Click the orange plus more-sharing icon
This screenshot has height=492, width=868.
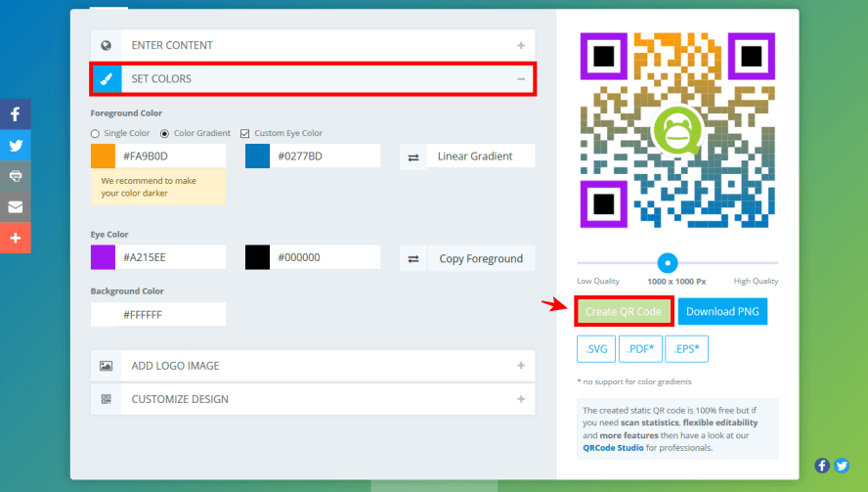point(15,238)
